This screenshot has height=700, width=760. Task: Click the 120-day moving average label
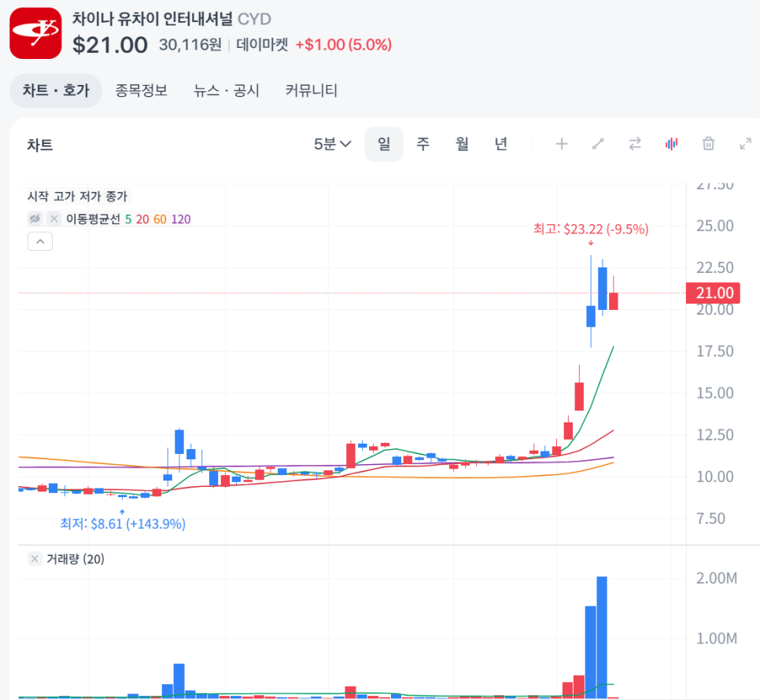[181, 219]
